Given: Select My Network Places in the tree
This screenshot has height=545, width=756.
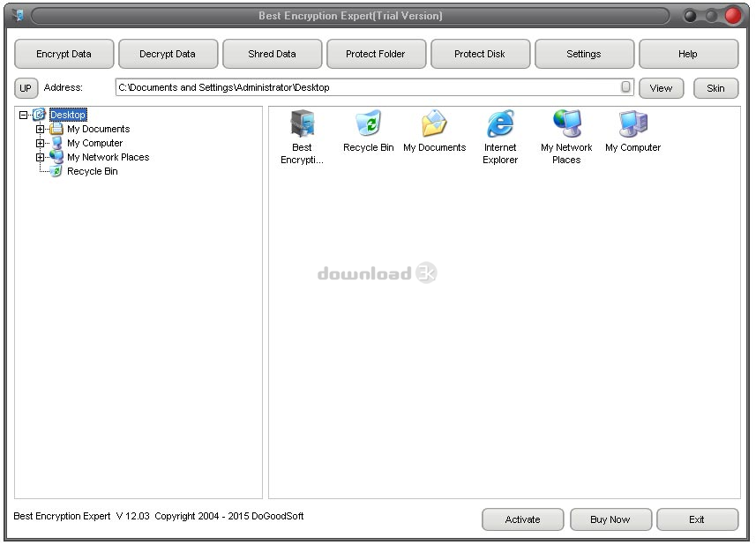Looking at the screenshot, I should [108, 157].
